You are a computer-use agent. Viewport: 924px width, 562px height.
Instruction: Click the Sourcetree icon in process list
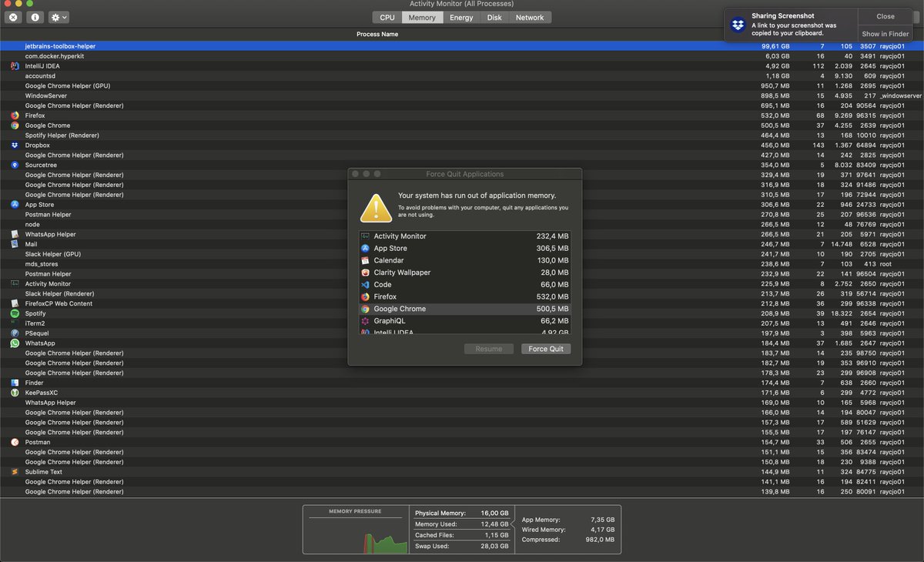(15, 165)
